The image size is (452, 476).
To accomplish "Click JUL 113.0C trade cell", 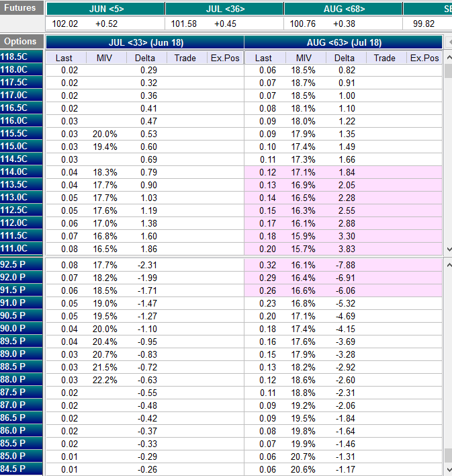I will tap(187, 198).
